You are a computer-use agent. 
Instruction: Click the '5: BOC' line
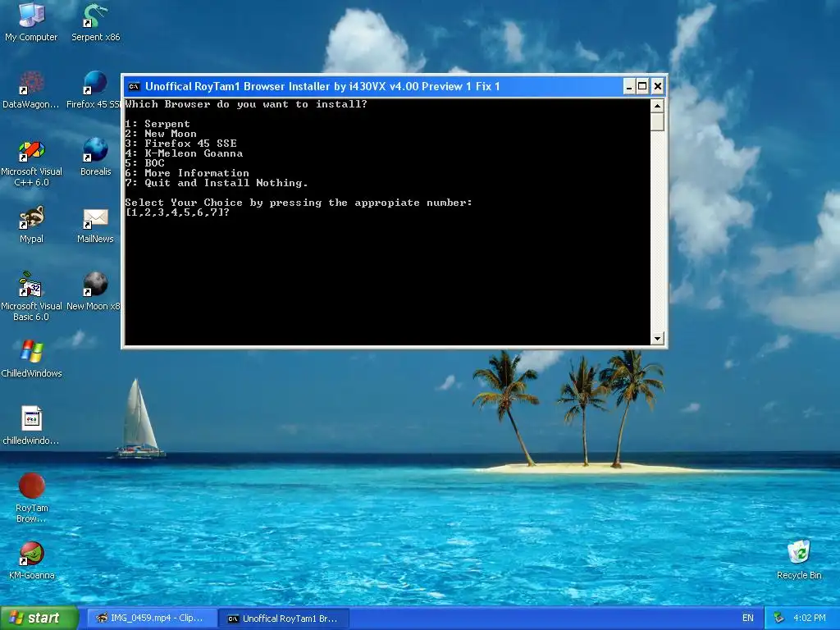[x=144, y=163]
